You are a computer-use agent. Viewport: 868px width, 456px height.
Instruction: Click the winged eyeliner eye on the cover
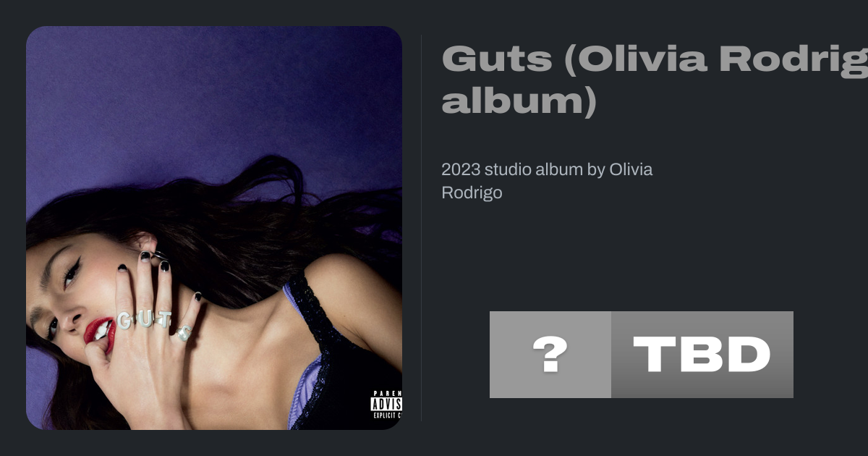70,271
